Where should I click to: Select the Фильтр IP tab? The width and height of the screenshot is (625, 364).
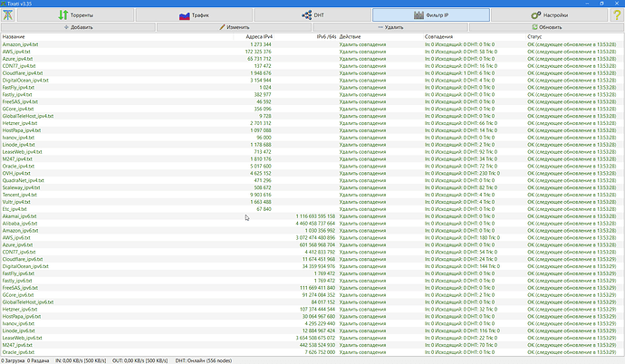point(431,15)
